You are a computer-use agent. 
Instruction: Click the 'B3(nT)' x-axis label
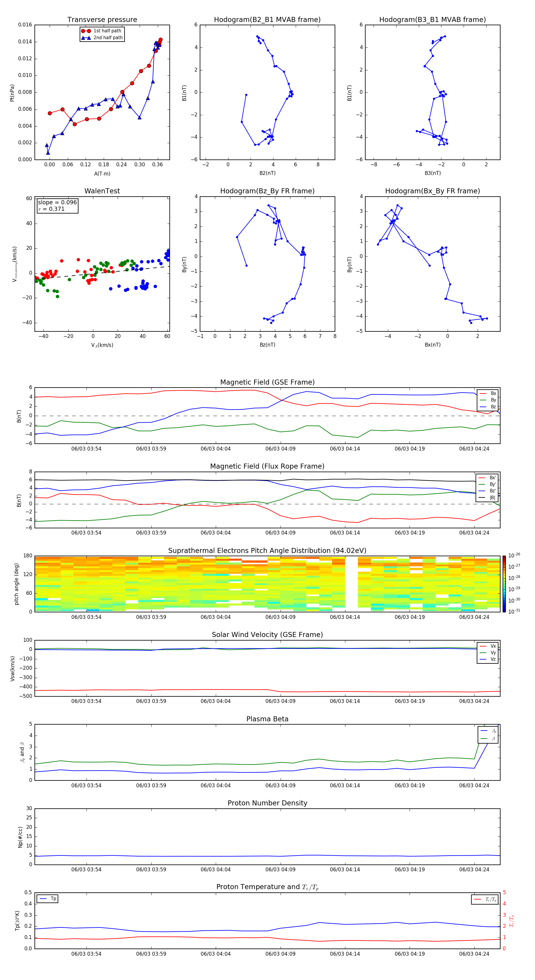pos(432,173)
